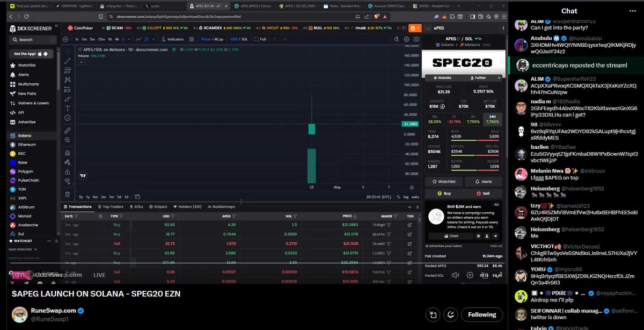Select the chart zoom-in tool
The height and width of the screenshot is (330, 644).
pos(67,140)
